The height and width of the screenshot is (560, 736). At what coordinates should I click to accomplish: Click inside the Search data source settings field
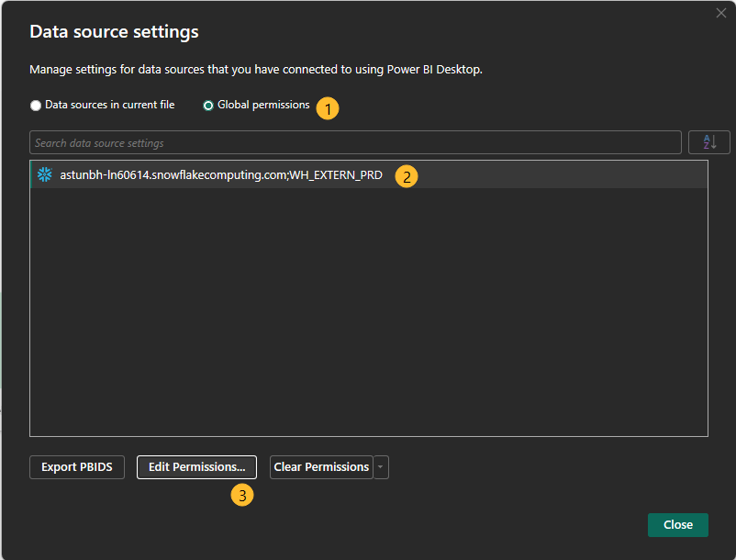coord(355,142)
